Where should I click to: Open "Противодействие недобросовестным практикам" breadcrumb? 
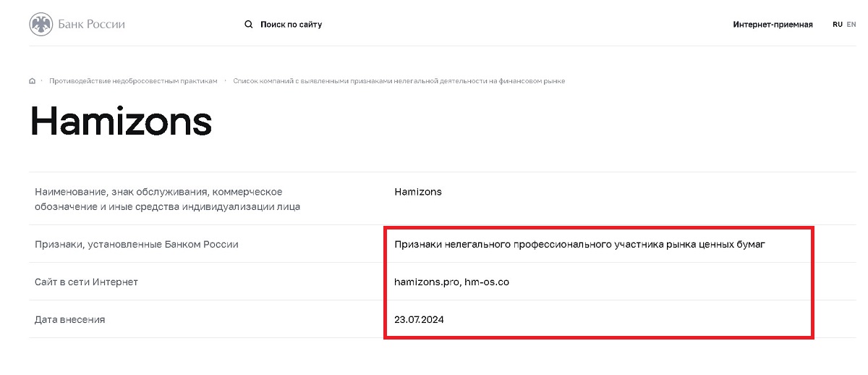[x=133, y=81]
